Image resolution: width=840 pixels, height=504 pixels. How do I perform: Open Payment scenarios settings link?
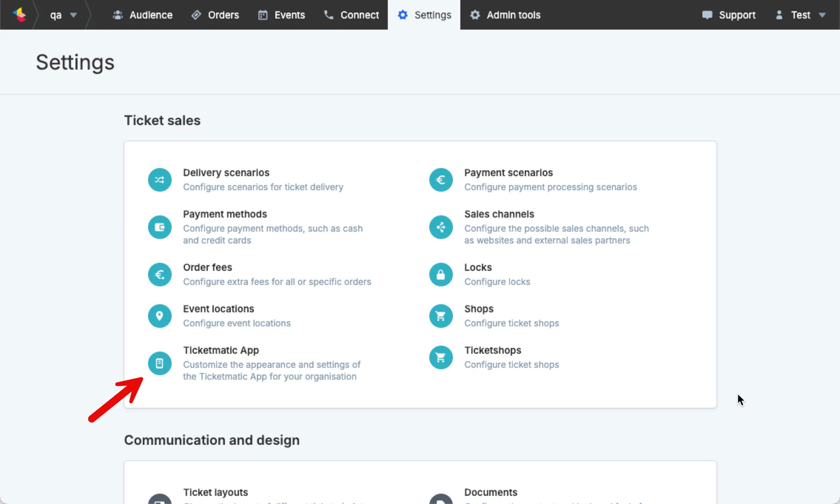click(508, 173)
